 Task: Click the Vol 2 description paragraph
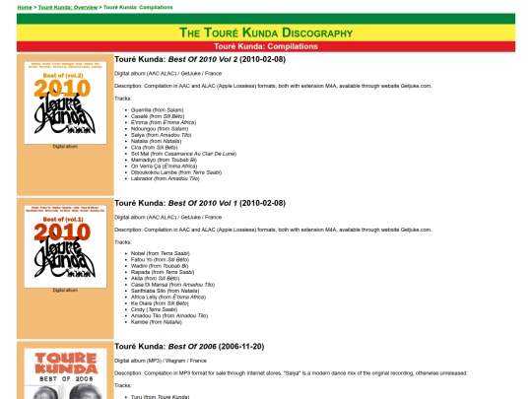point(273,86)
